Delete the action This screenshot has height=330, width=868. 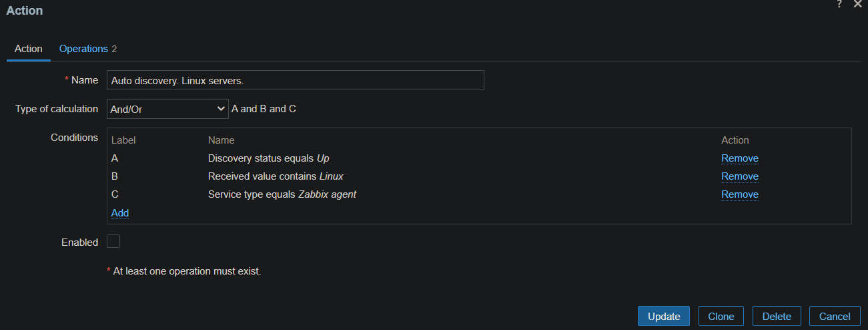coord(777,317)
